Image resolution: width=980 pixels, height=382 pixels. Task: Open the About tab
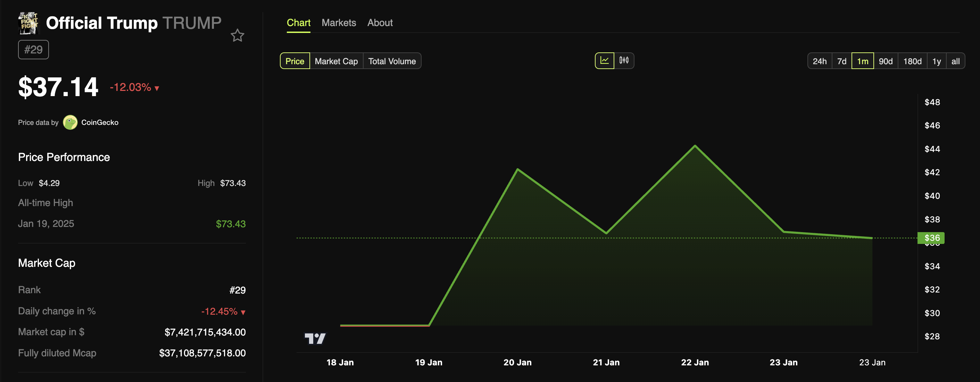(x=380, y=23)
